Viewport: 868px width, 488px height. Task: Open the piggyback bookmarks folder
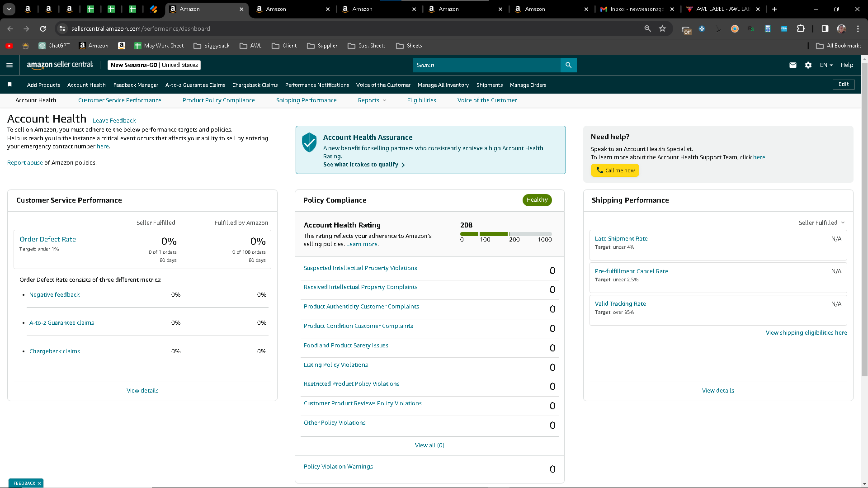click(212, 46)
